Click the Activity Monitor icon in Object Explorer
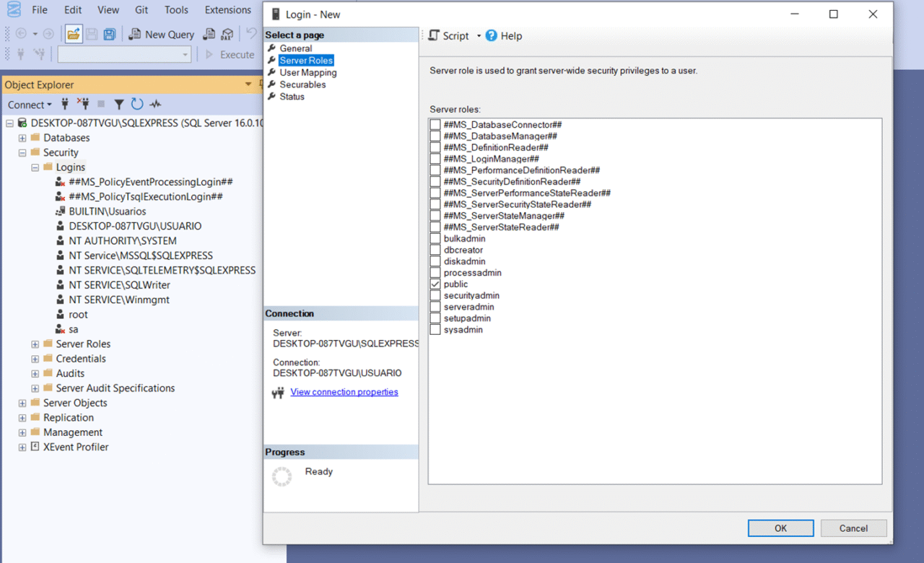Screen dimensions: 924x563 tap(155, 105)
